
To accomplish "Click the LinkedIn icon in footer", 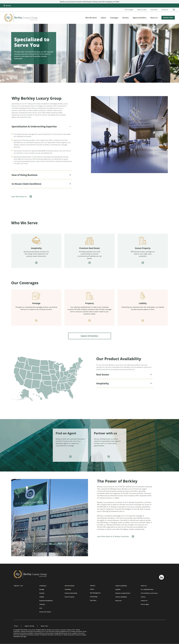I will coord(161,577).
